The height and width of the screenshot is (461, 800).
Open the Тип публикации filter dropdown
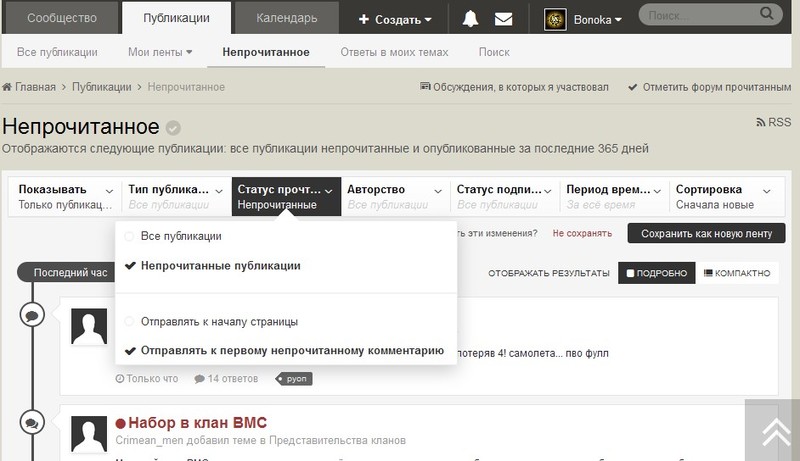click(176, 196)
